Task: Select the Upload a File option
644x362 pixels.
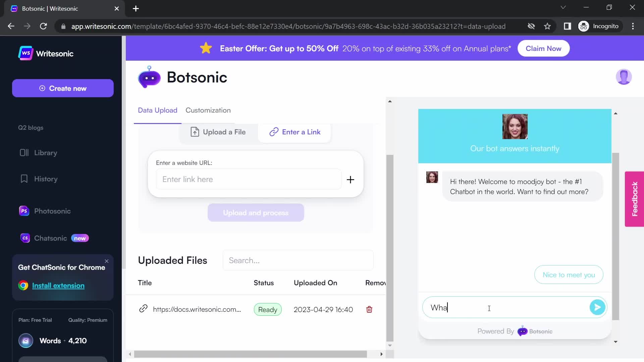Action: tap(218, 132)
